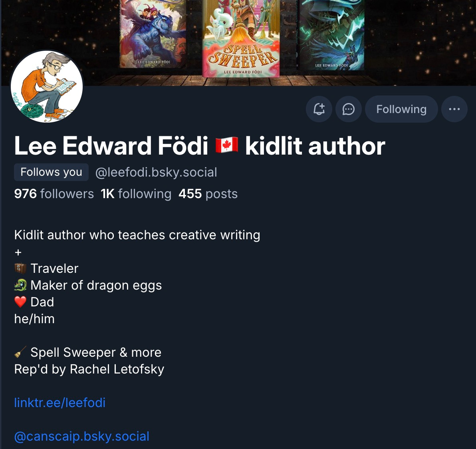View the 976 followers list

54,194
